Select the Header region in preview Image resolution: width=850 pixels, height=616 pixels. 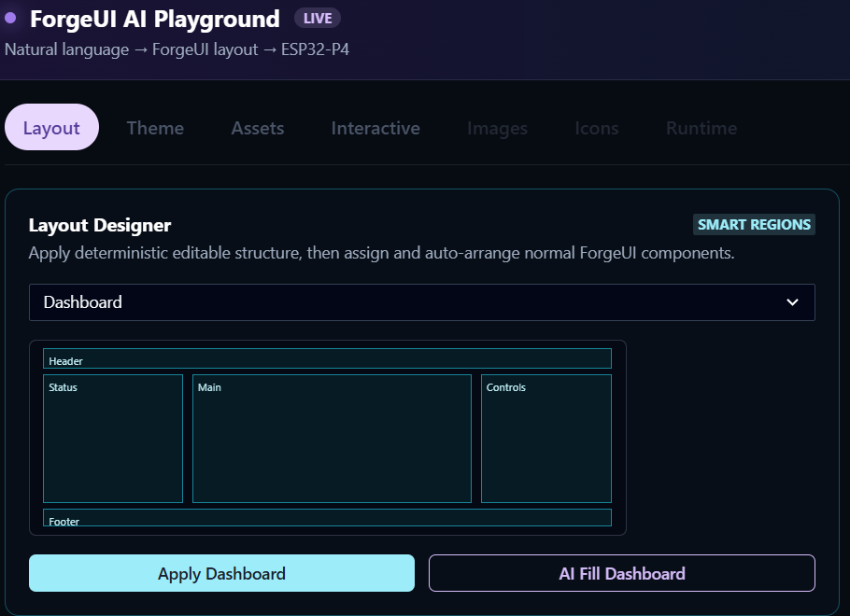pyautogui.click(x=328, y=358)
